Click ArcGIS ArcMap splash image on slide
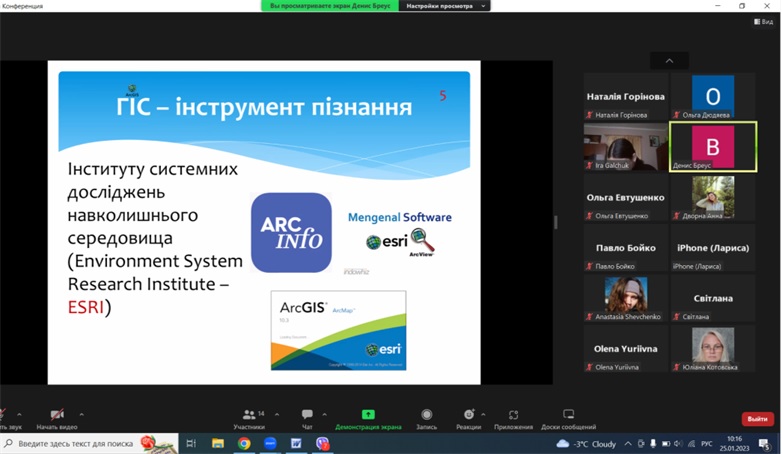 339,330
